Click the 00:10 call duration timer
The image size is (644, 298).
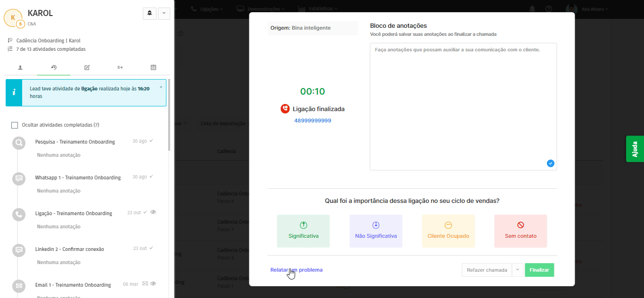click(313, 91)
